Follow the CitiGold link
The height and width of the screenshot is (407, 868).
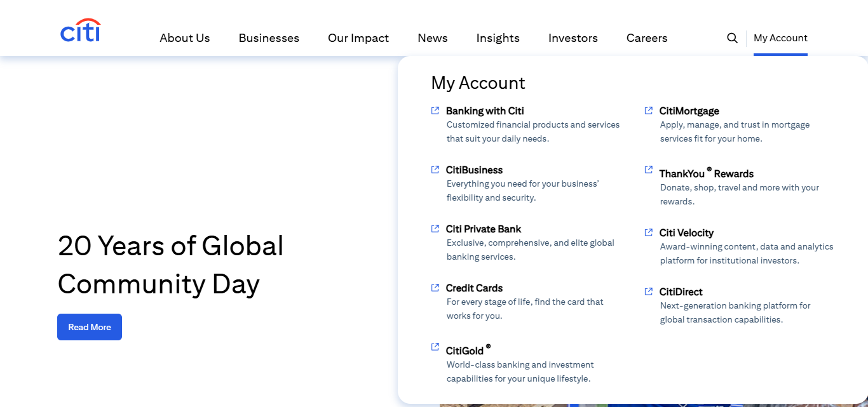468,350
